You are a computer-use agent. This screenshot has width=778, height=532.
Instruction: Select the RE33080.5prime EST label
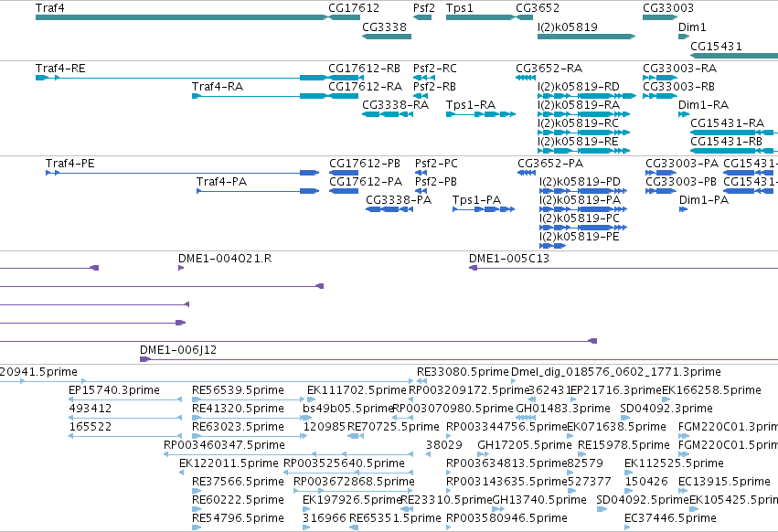463,372
